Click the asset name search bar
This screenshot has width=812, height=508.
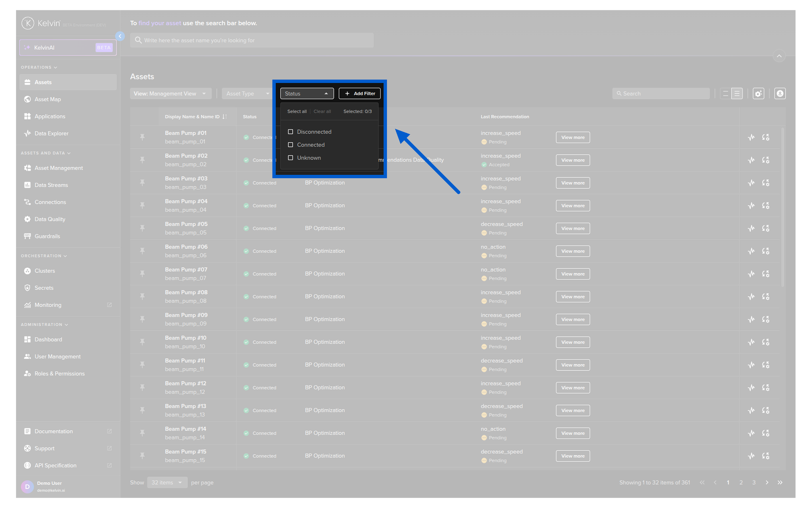click(x=252, y=41)
